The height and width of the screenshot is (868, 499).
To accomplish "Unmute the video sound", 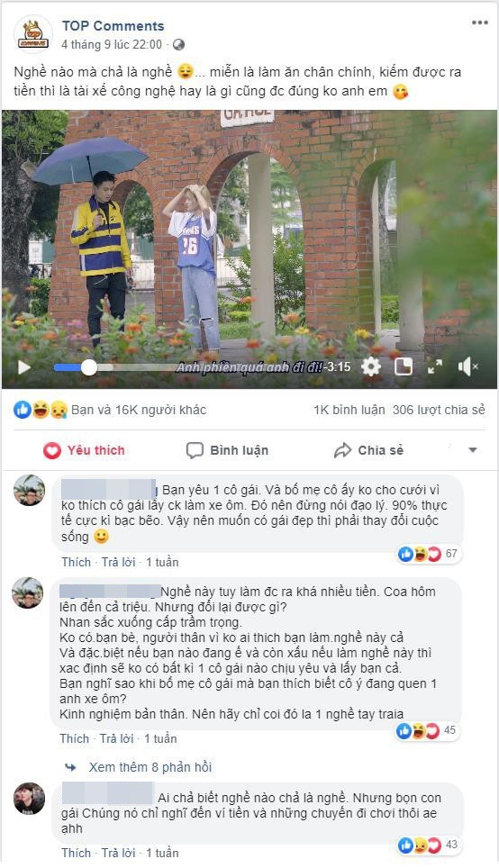I will tap(468, 366).
